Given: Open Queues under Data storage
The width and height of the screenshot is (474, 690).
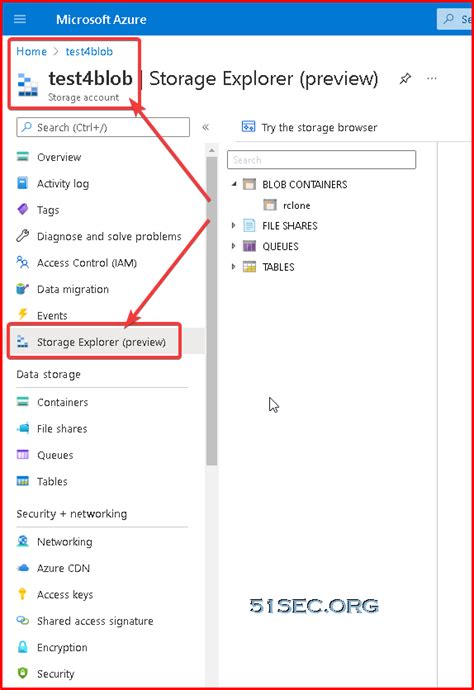Looking at the screenshot, I should pyautogui.click(x=55, y=455).
